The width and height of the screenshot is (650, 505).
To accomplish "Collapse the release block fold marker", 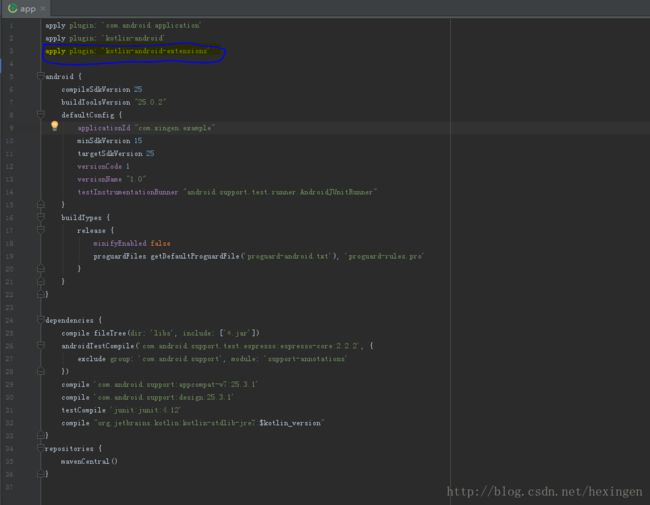I will tap(40, 230).
